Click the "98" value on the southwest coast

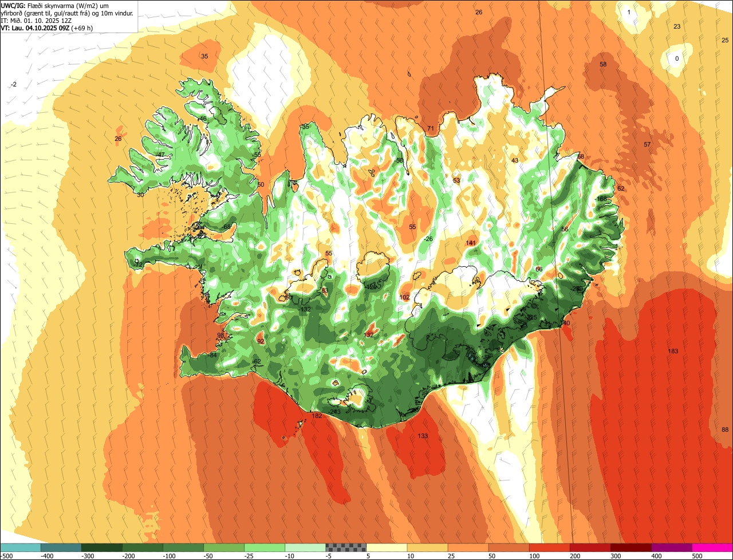tap(220, 335)
